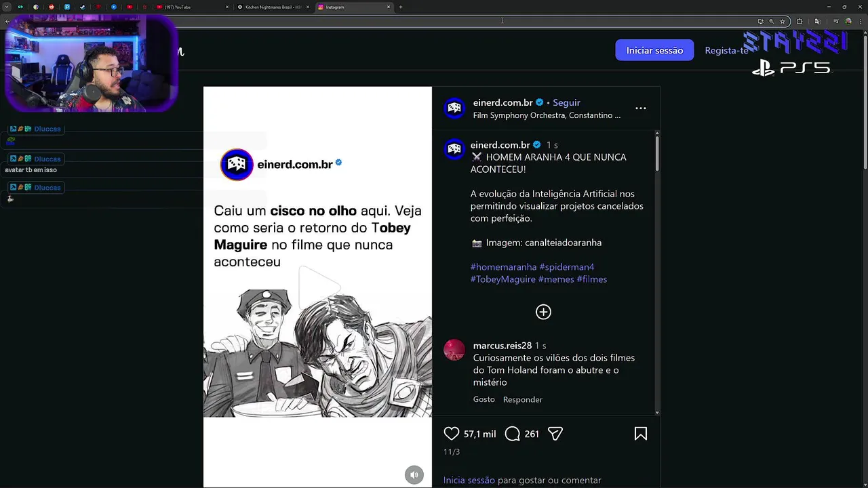Screen dimensions: 868x488
Task: Click the #TobeyMaguire hashtag
Action: pos(503,279)
